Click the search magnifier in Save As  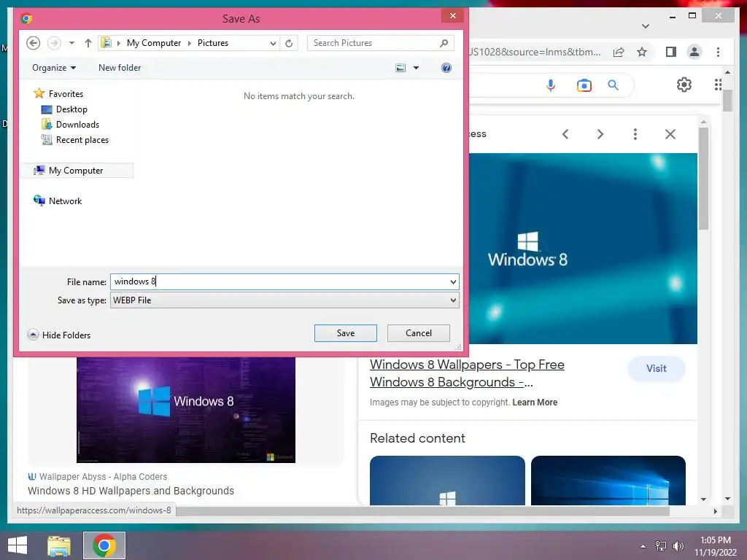pyautogui.click(x=444, y=43)
